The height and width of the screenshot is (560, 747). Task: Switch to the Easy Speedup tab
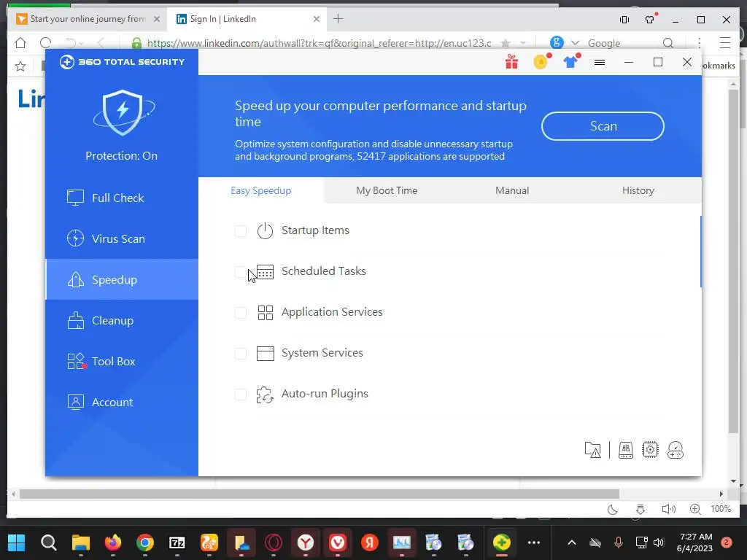coord(260,190)
